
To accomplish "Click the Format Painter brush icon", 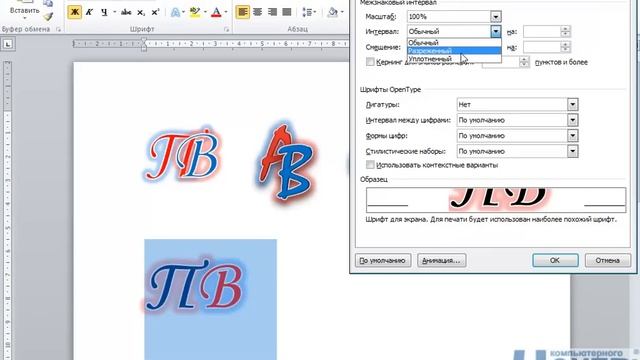I will 48,17.
